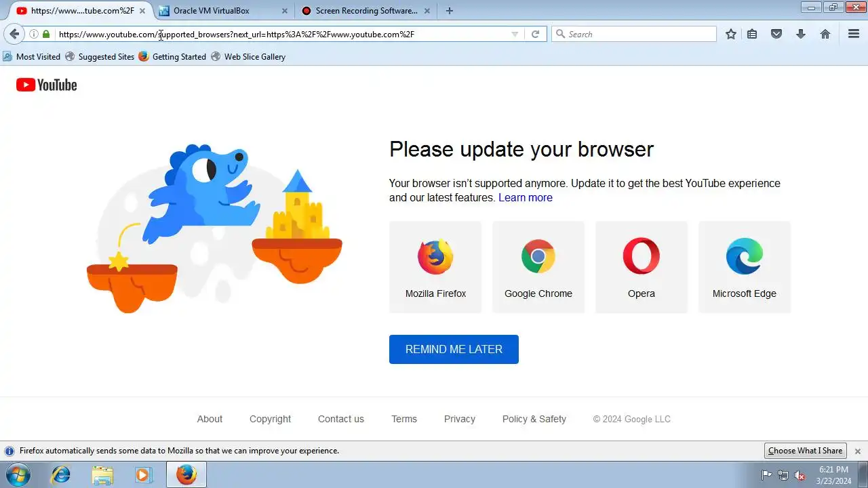Image resolution: width=868 pixels, height=488 pixels.
Task: Click REMIND ME LATER button
Action: coord(454,349)
